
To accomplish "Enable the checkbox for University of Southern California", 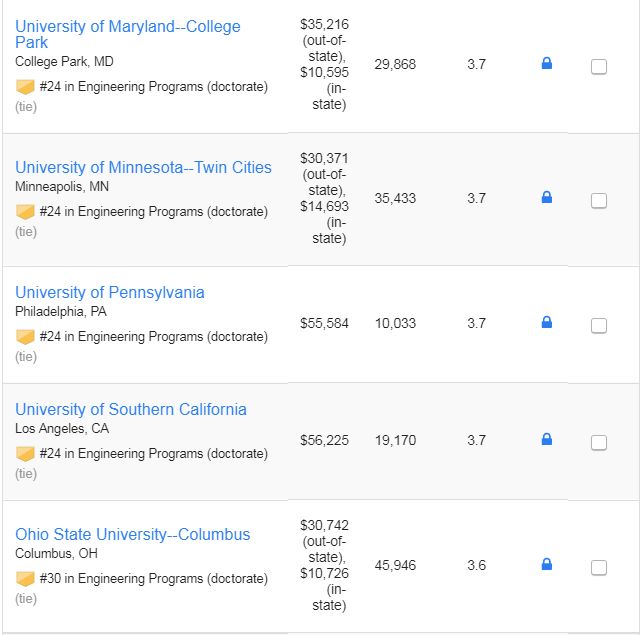I will coord(599,443).
